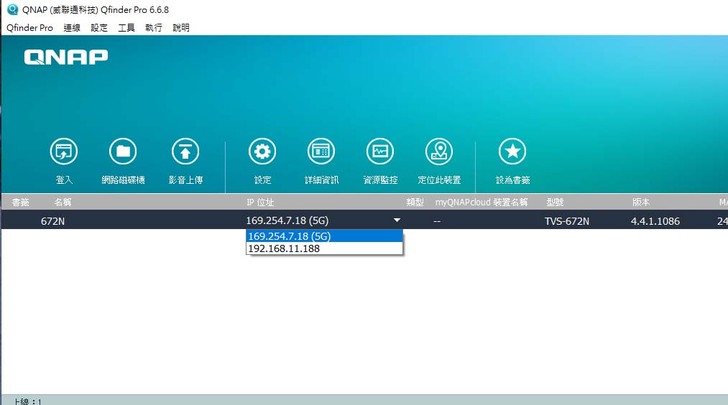Collapse the IP address dropdown arrow

(397, 220)
